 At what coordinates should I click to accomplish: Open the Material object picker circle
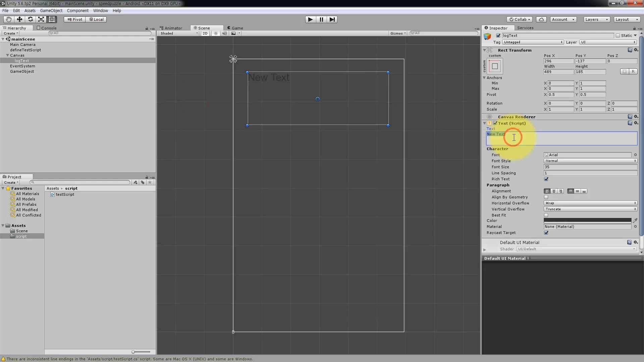[x=635, y=227]
